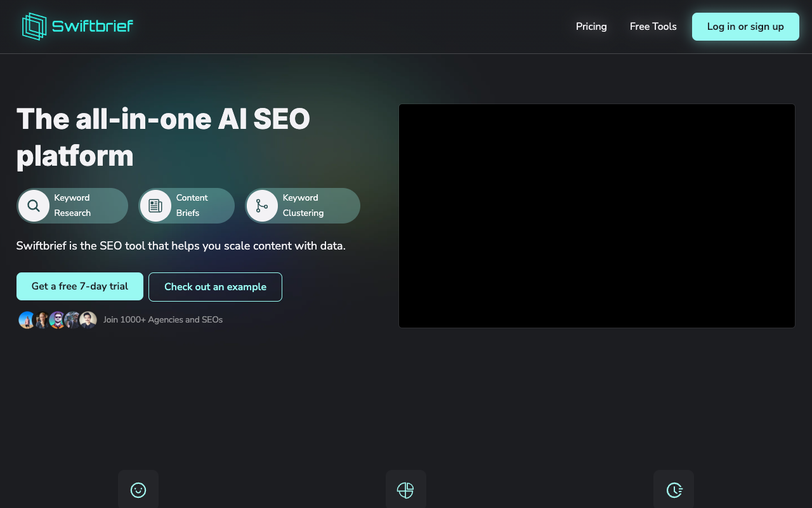Click The all-in-one AI SEO platform heading

[x=164, y=137]
